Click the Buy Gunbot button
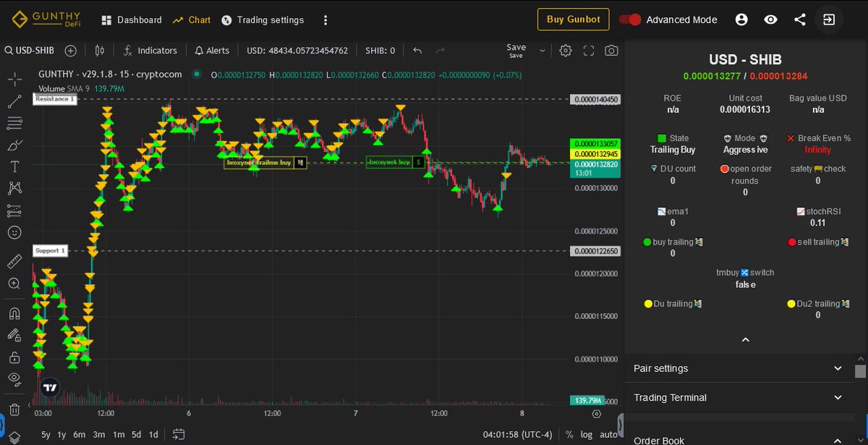The height and width of the screenshot is (445, 868). tap(574, 20)
